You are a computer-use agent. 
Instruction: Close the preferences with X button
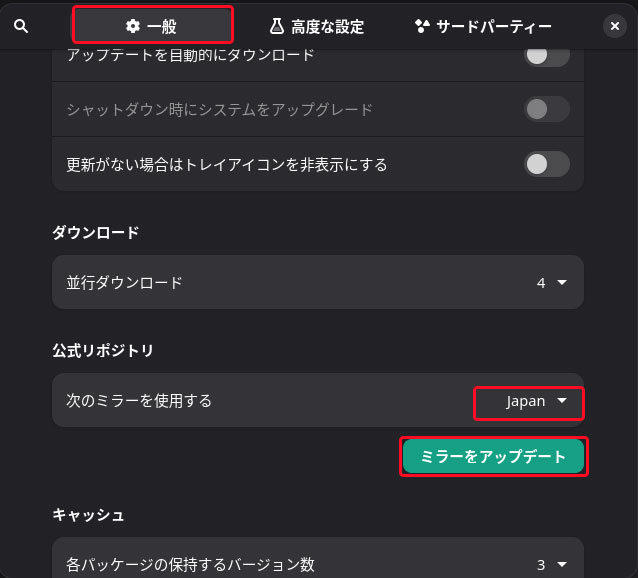[615, 26]
